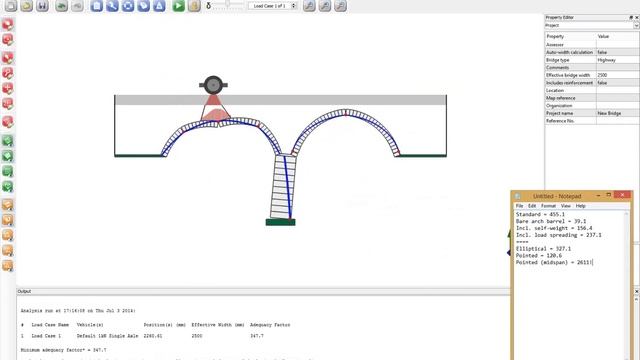Click the bottommost green sidebar tool icon
The width and height of the screenshot is (640, 360).
(8, 187)
